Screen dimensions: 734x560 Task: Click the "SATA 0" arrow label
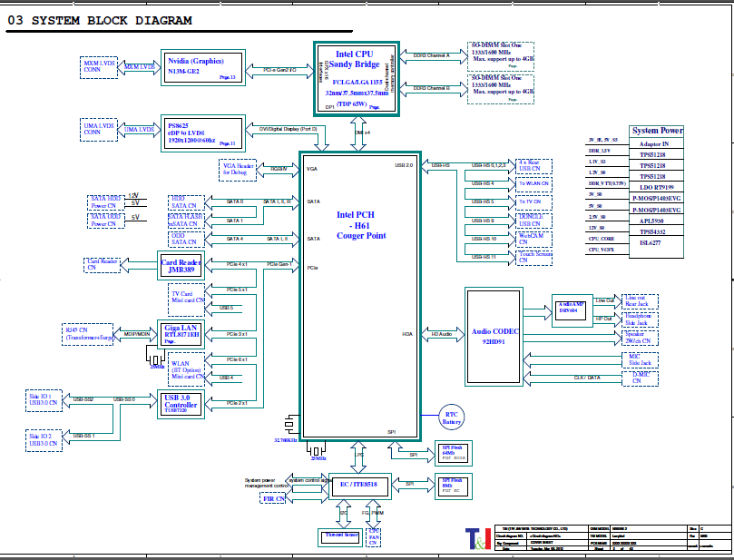coord(234,201)
